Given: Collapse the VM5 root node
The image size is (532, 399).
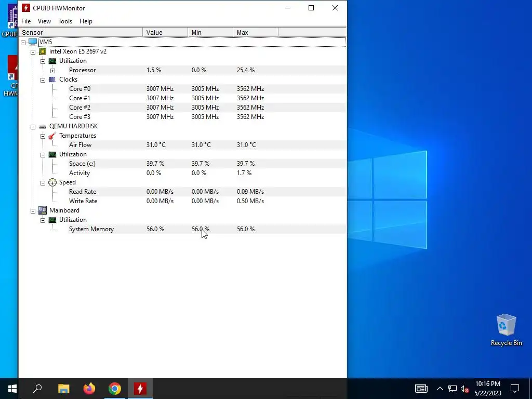Looking at the screenshot, I should pyautogui.click(x=23, y=43).
